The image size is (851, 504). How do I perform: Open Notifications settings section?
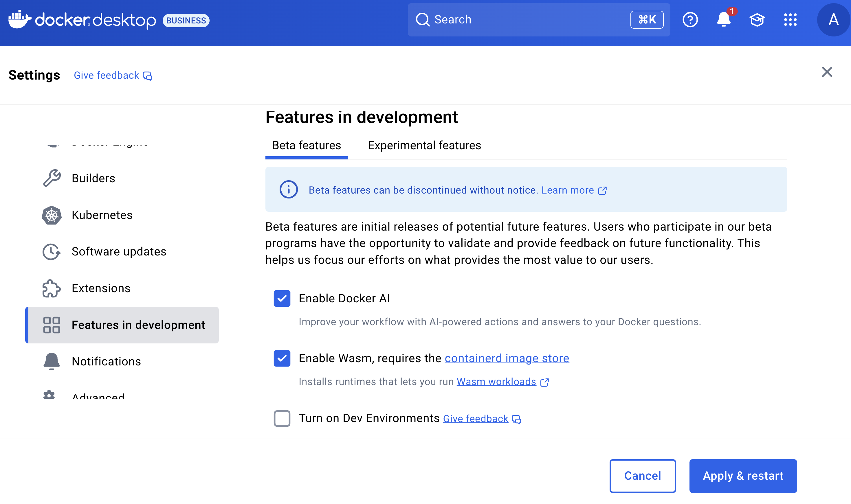(x=122, y=361)
